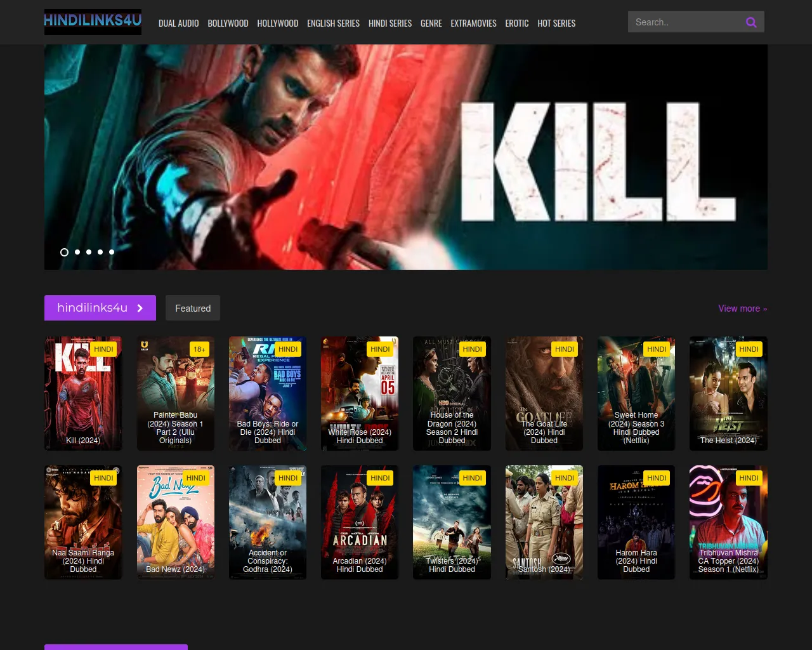
Task: Open White Rose (2024) Hindi Dubbed poster
Action: (360, 394)
